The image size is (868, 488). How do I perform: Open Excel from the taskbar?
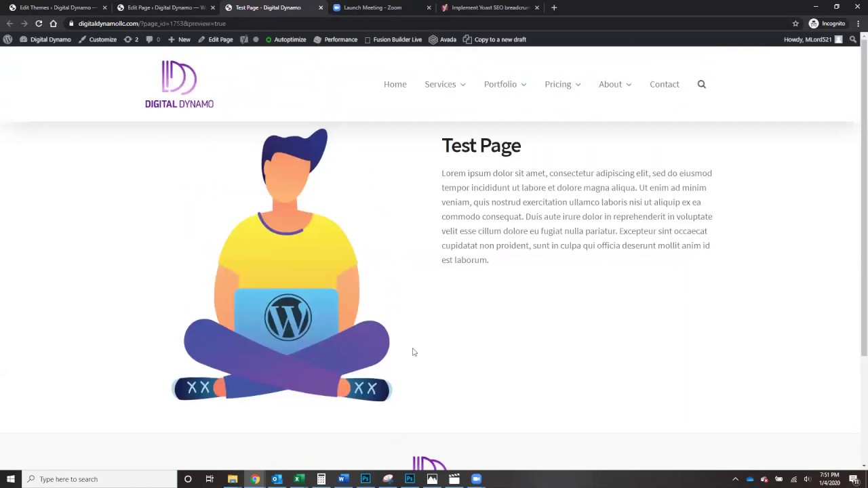point(298,479)
